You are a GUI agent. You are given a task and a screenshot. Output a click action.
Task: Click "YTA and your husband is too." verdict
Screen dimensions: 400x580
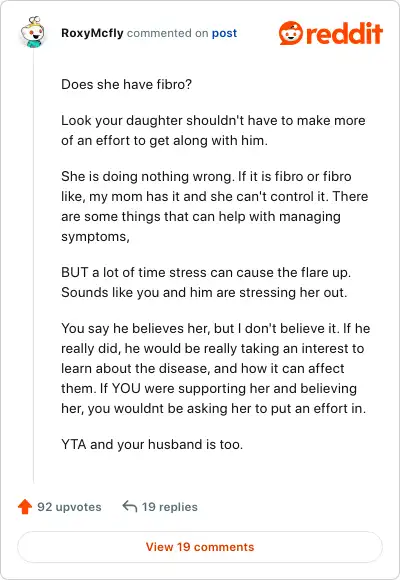coord(152,444)
